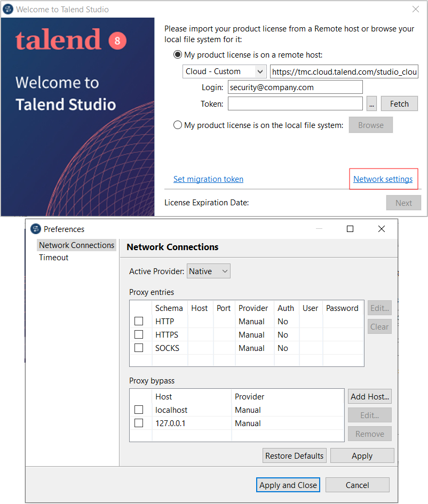Screen dimensions: 428x504
Task: Click the Edit button for proxy entries
Action: coord(379,308)
